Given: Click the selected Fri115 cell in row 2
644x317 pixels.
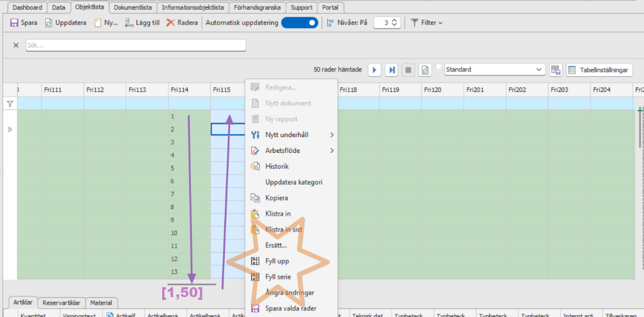Looking at the screenshot, I should (x=228, y=129).
